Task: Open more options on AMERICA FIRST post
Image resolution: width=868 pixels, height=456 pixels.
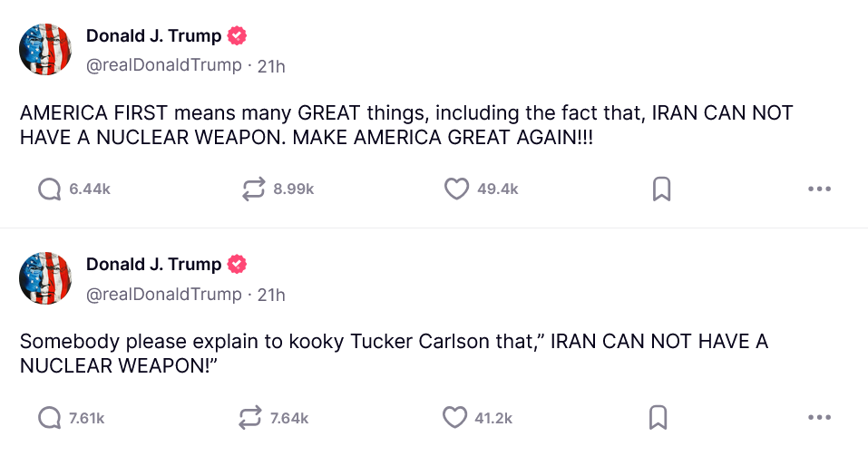Action: pos(819,189)
